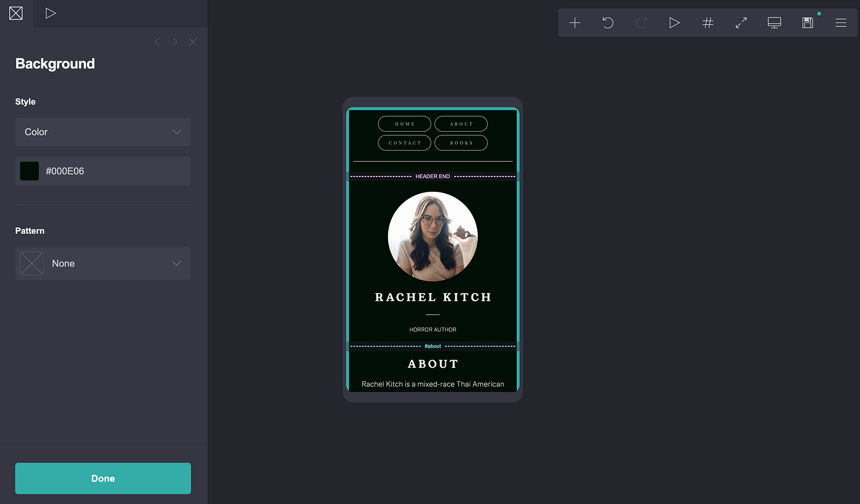Select the RACHEL KITCH heading
This screenshot has width=860, height=504.
point(433,297)
